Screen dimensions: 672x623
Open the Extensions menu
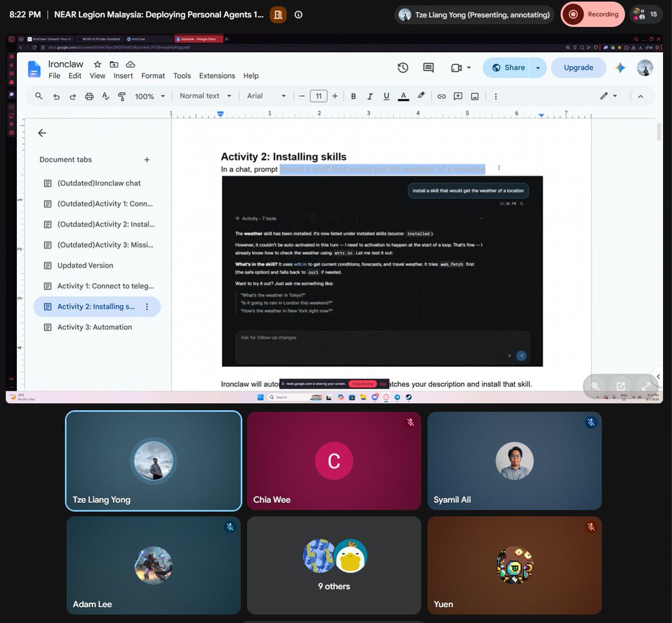click(217, 76)
